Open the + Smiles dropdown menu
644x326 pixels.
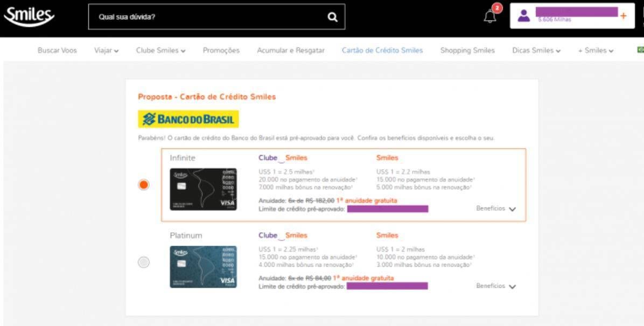596,51
